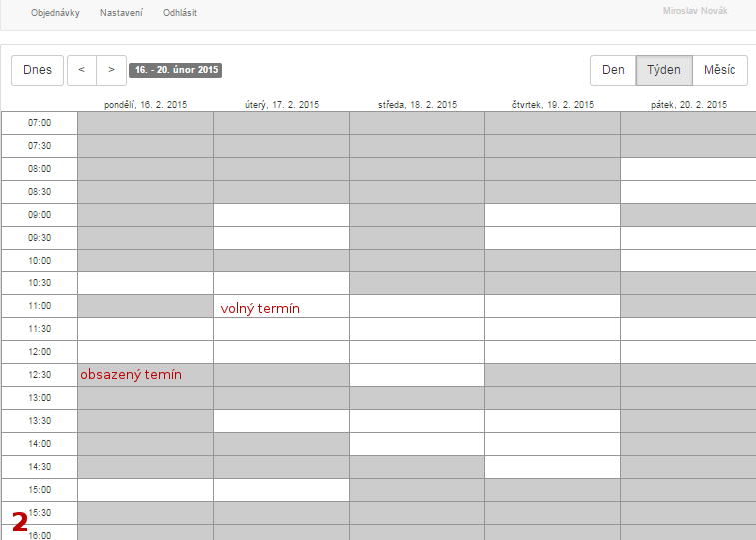Select the free Monday 15:00 slot
Image resolution: width=756 pixels, height=540 pixels.
tap(145, 490)
